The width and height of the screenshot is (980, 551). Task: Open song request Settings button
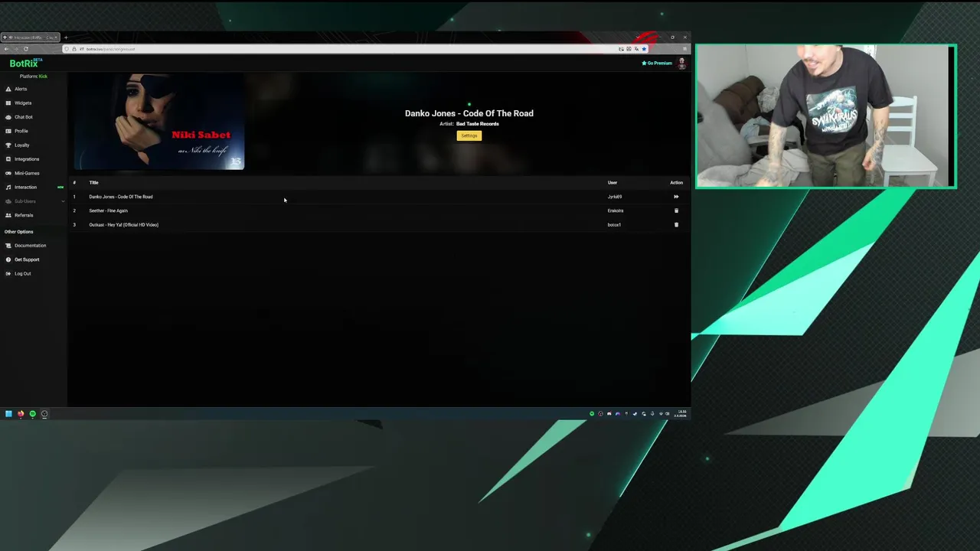pos(469,135)
